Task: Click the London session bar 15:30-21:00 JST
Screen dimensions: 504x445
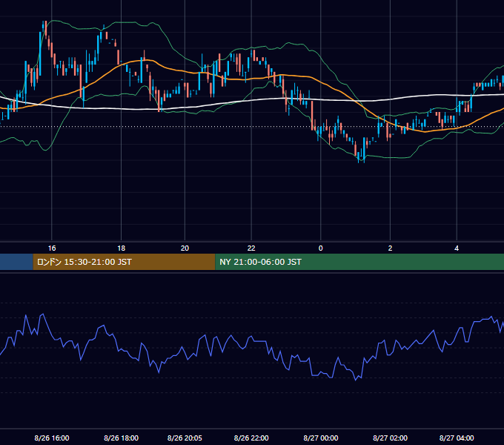Action: [x=124, y=262]
